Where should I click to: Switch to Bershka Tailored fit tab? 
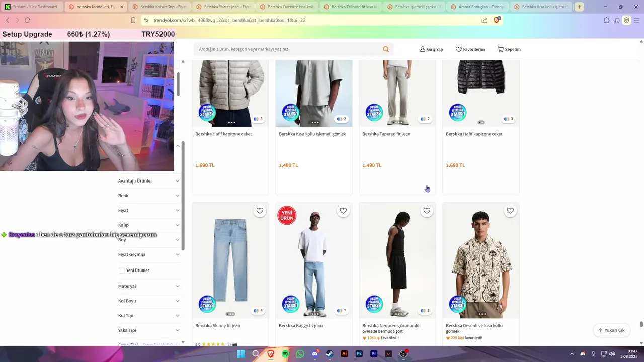[350, 7]
